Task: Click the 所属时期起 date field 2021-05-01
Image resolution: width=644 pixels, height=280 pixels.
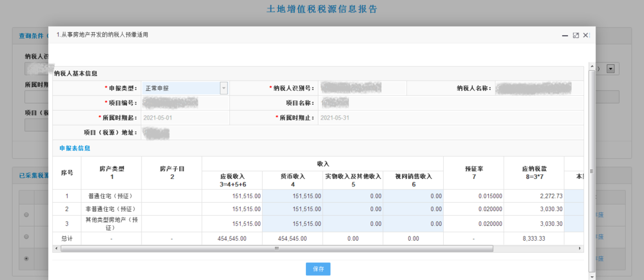Action: [x=185, y=118]
